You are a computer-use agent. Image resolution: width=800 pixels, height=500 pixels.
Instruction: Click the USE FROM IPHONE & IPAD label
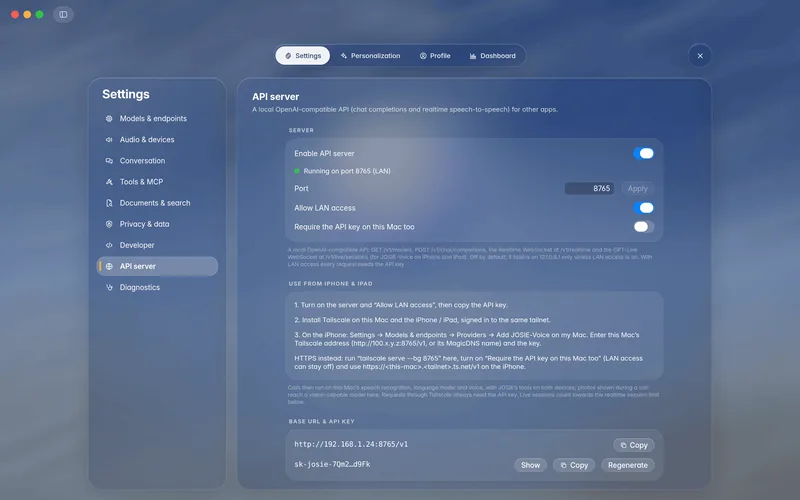331,283
